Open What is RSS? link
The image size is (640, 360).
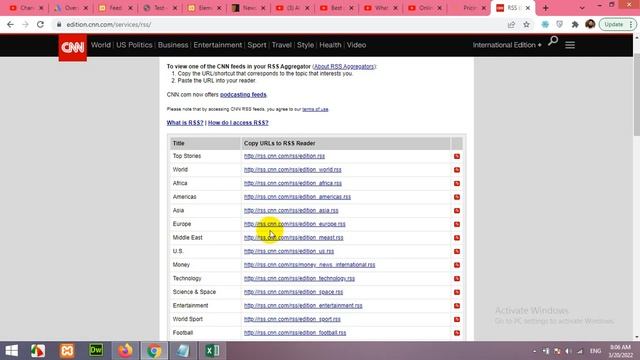point(185,123)
